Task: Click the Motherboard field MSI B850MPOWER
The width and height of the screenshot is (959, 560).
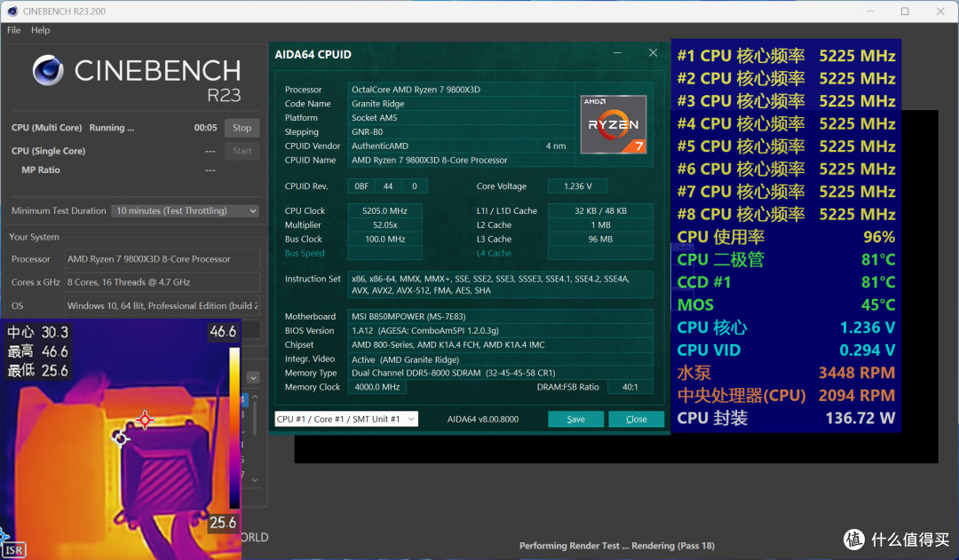Action: tap(500, 317)
